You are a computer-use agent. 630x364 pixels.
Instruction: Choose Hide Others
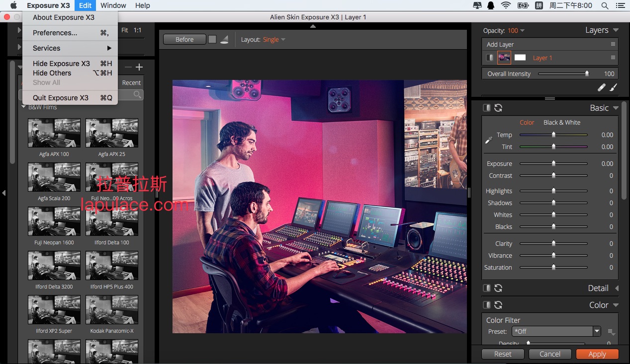point(70,73)
